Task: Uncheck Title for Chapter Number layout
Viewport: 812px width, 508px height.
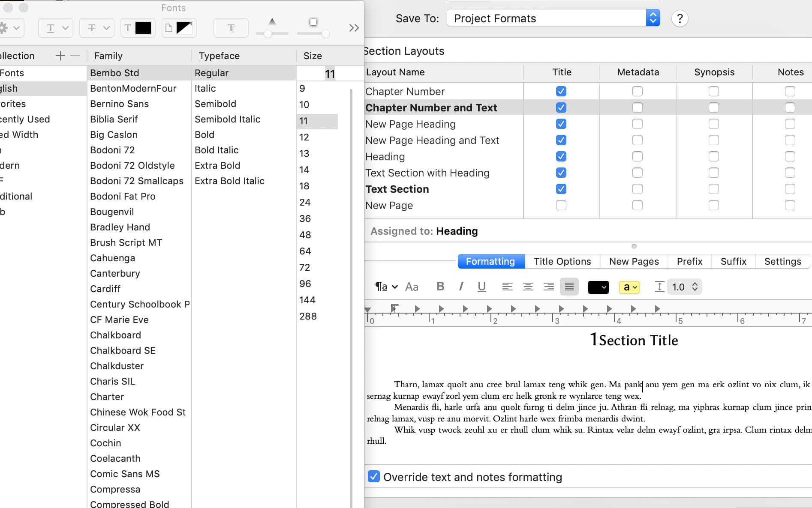Action: click(x=561, y=91)
